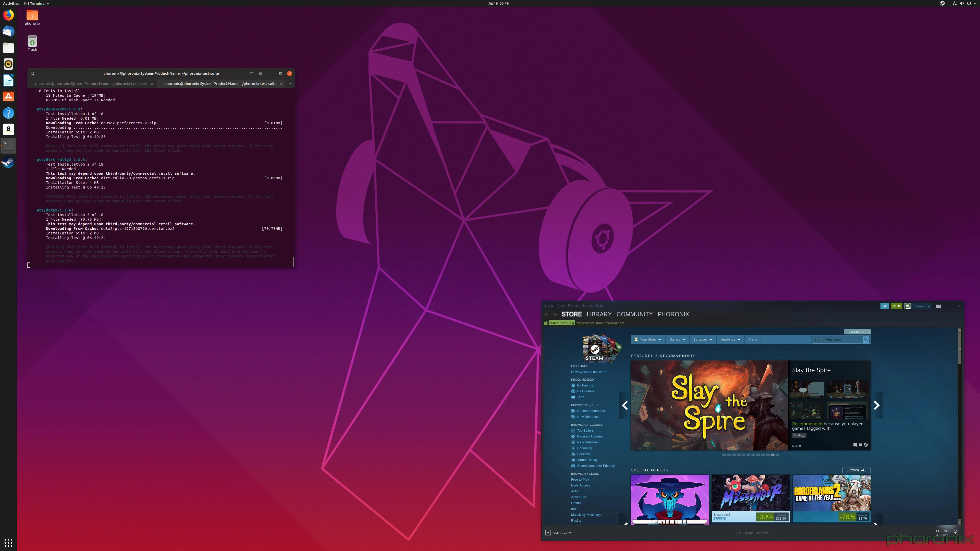This screenshot has height=551, width=980.
Task: Click the Specials percent icon
Action: point(573,454)
